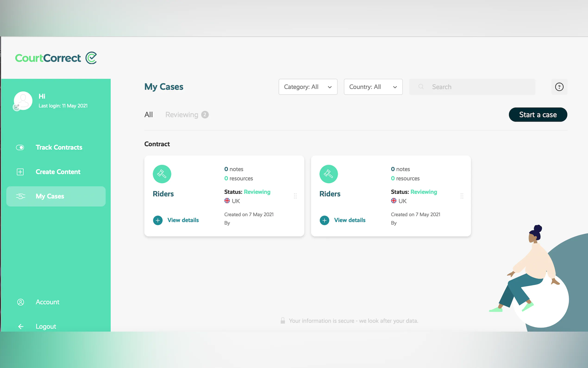Open Create Content in sidebar

point(58,172)
